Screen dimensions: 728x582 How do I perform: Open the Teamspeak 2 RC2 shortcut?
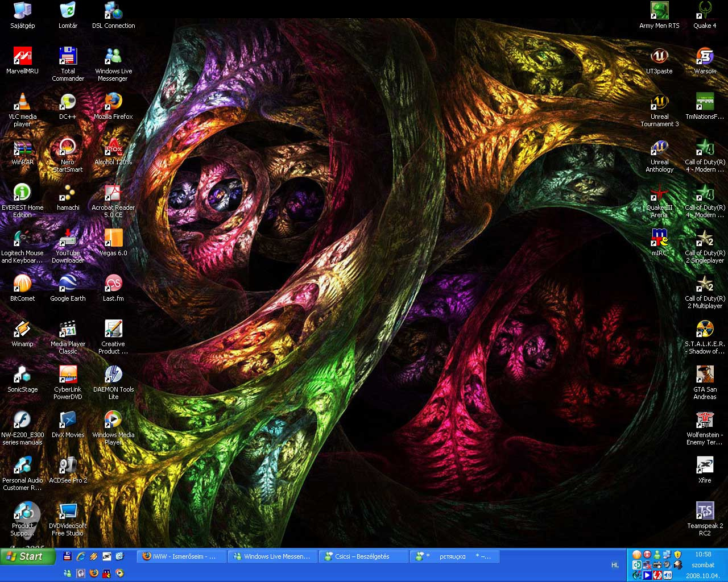point(705,519)
